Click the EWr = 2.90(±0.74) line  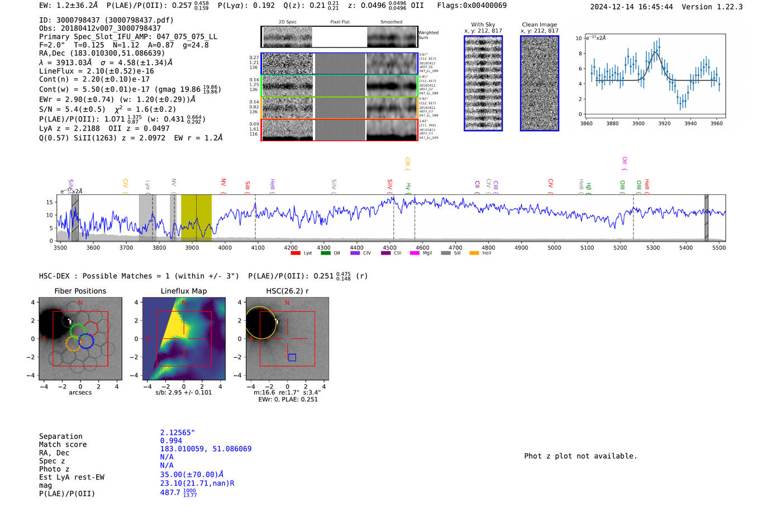117,99
